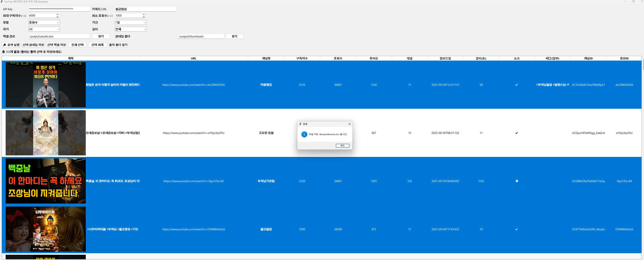Image resolution: width=644 pixels, height=260 pixels.
Task: Click 찾기 next to 썸네일 폴더 path
Action: click(234, 36)
